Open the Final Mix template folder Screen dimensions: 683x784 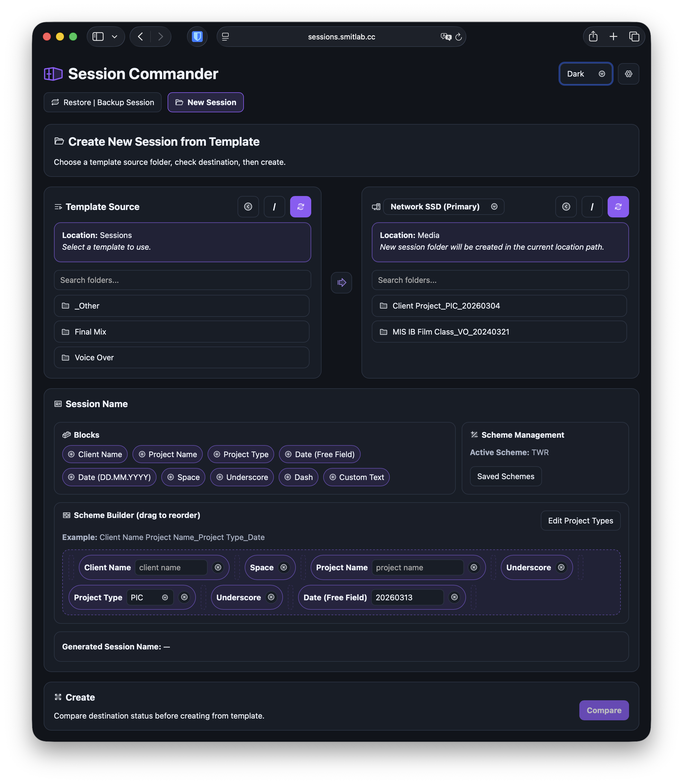click(181, 332)
